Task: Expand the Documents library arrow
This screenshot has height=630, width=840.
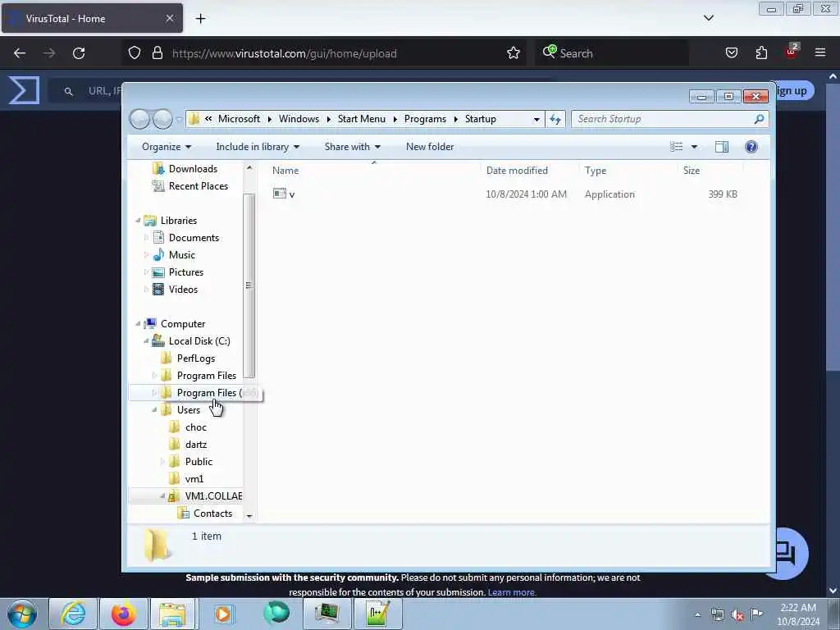Action: coord(146,237)
